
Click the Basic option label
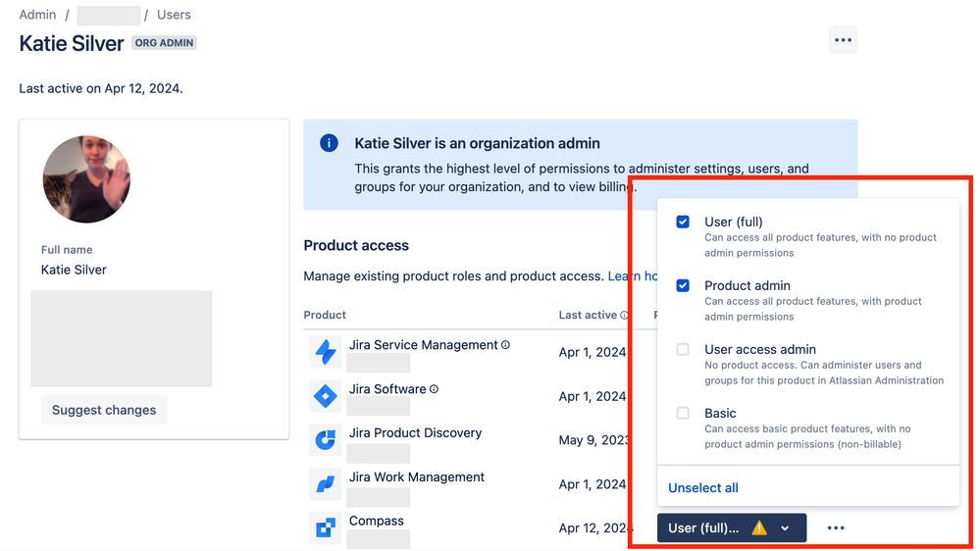720,413
